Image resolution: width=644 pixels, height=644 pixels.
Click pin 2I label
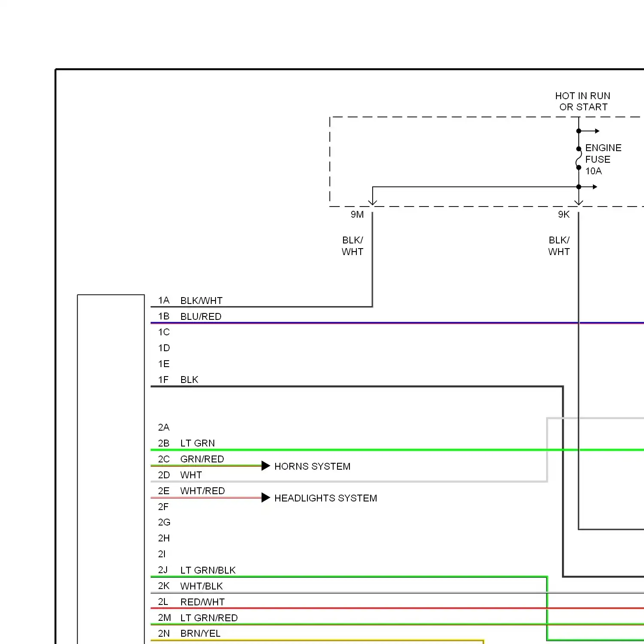pyautogui.click(x=161, y=554)
